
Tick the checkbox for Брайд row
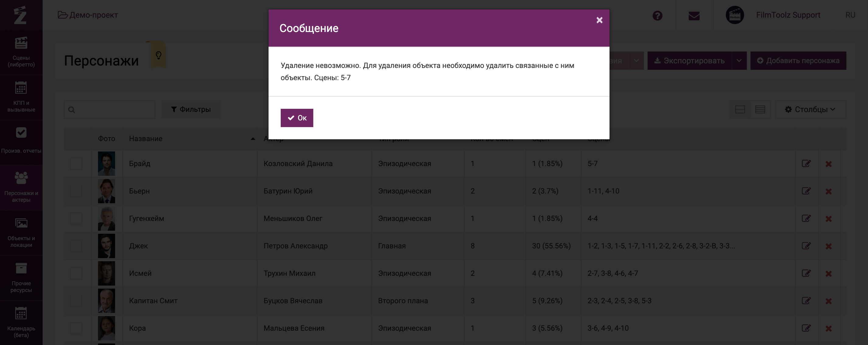coord(76,164)
